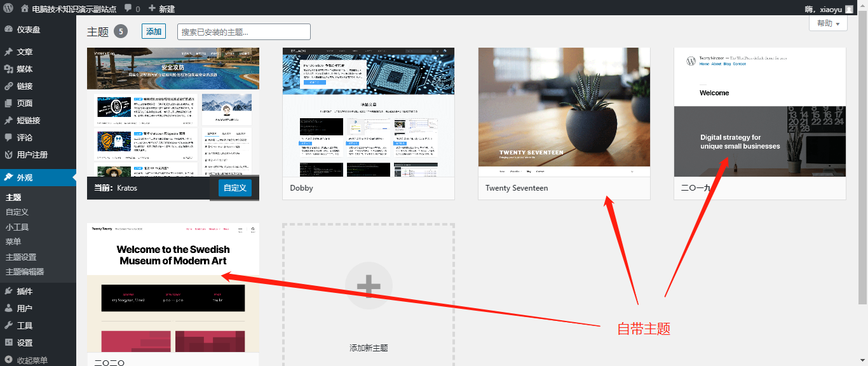Image resolution: width=868 pixels, height=366 pixels.
Task: Open 小工具 submenu item
Action: coord(17,227)
